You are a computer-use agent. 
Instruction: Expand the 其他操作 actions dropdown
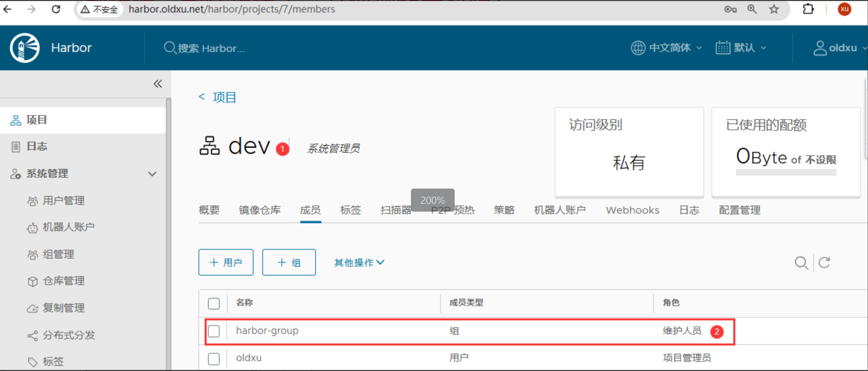[x=359, y=263]
